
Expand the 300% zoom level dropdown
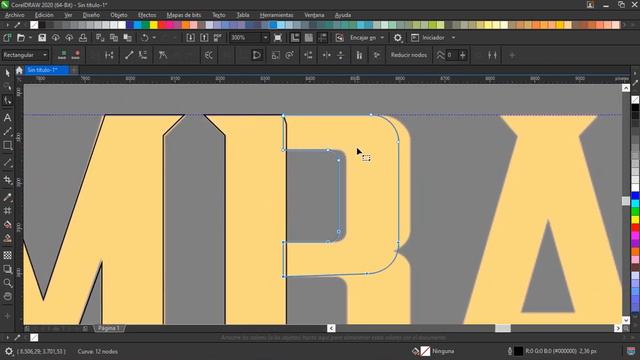[265, 38]
